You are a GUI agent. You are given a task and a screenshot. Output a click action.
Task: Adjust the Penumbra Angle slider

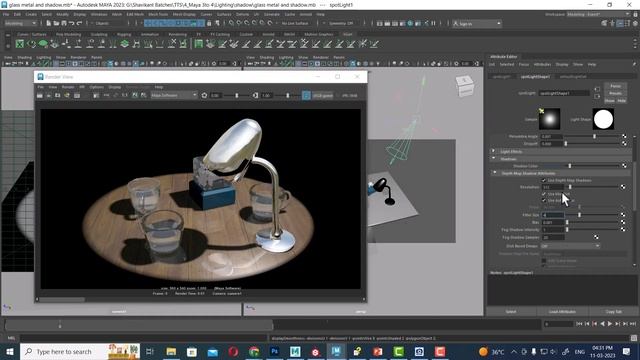point(593,136)
